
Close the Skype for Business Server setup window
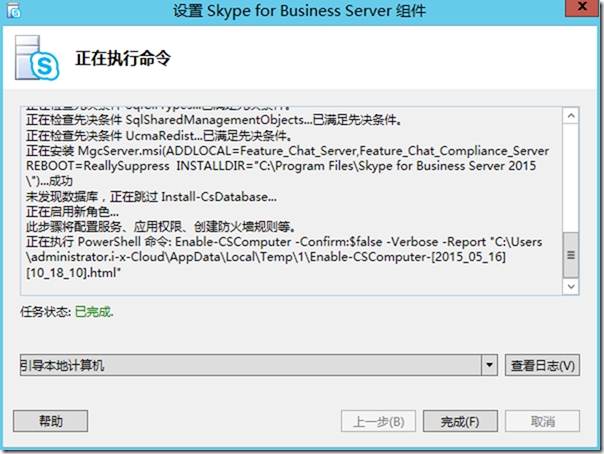(582, 7)
